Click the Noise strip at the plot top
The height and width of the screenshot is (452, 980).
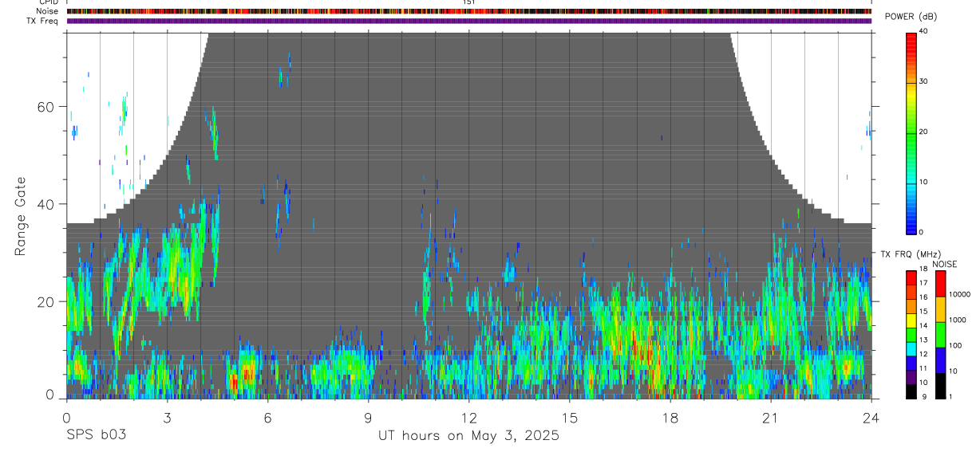468,11
